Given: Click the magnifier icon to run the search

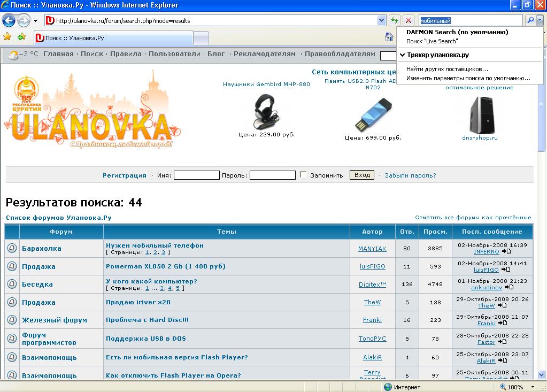Looking at the screenshot, I should click(531, 20).
